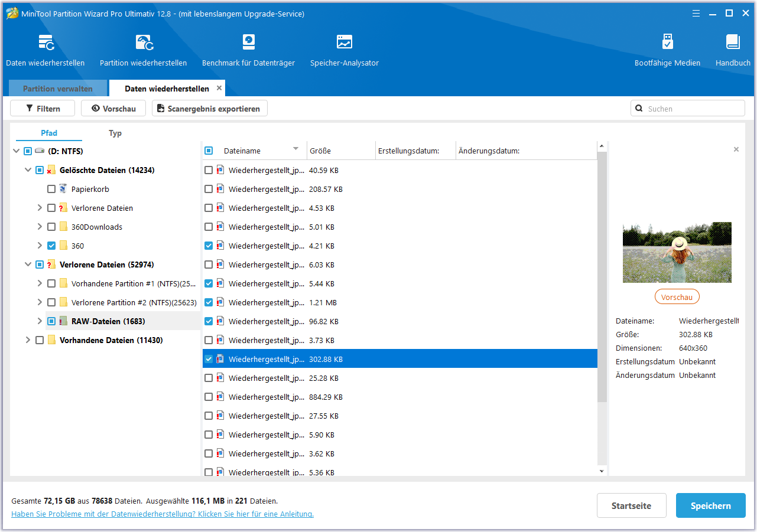
Task: Switch to the Partition verwalten tab
Action: pos(58,89)
